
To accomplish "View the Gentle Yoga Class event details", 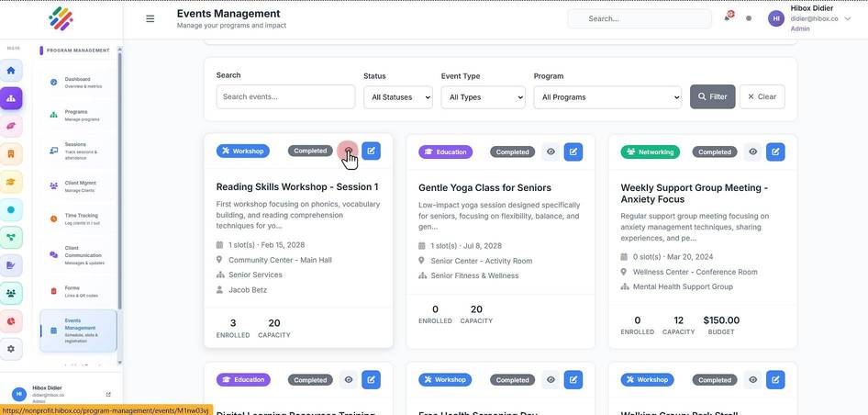I will tap(551, 151).
